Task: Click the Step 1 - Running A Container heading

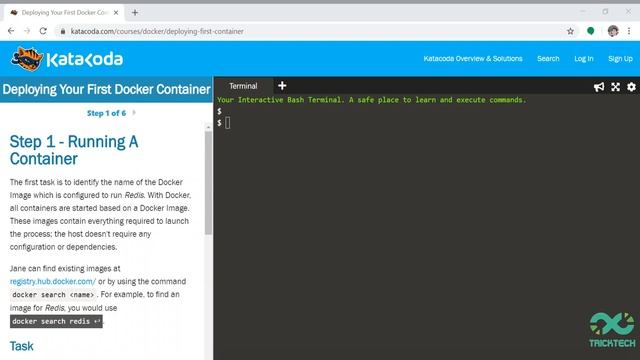Action: 74,150
